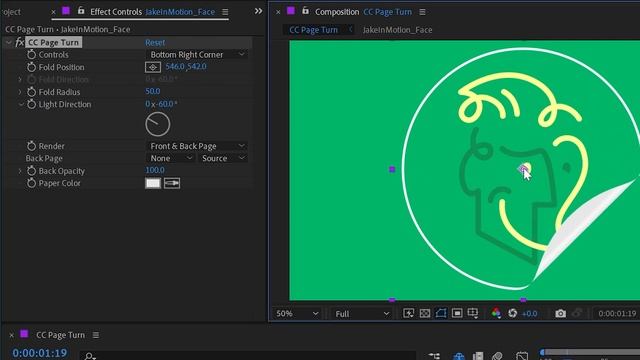
Task: Collapse the CC Page Turn effect properties
Action: pos(9,42)
